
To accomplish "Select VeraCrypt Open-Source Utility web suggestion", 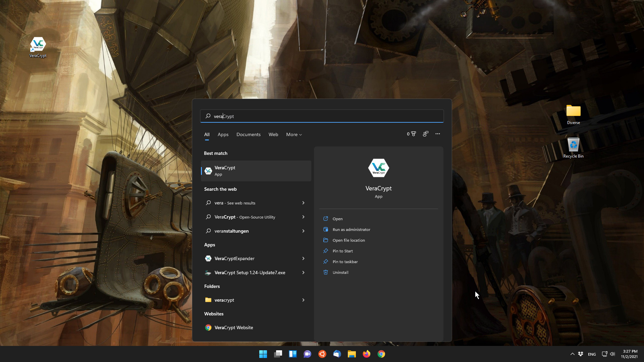I will click(256, 217).
